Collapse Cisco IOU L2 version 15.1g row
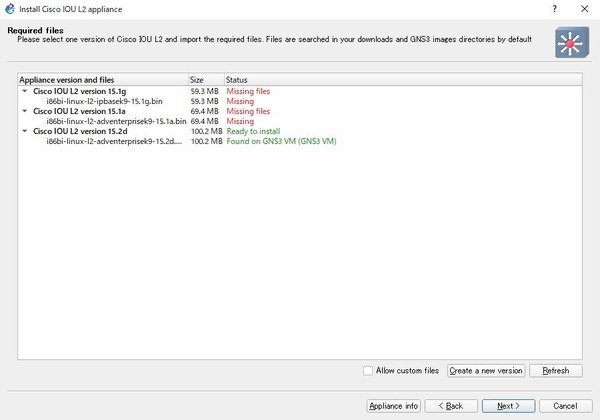The height and width of the screenshot is (420, 600). click(25, 91)
